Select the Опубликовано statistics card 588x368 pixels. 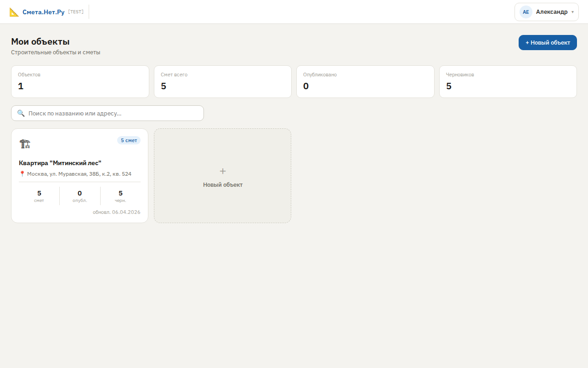click(x=365, y=81)
